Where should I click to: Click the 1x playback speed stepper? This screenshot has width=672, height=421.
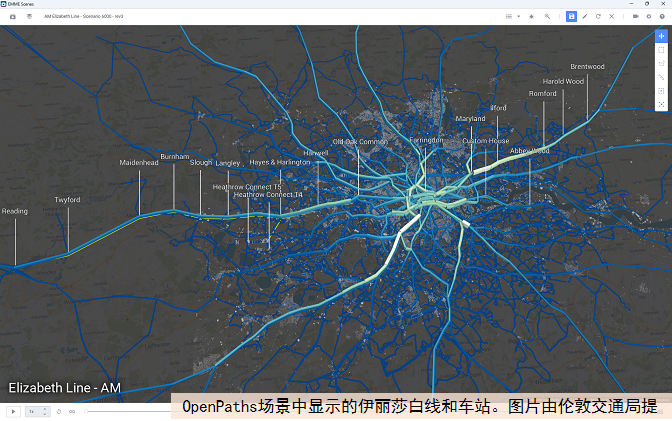coord(38,412)
